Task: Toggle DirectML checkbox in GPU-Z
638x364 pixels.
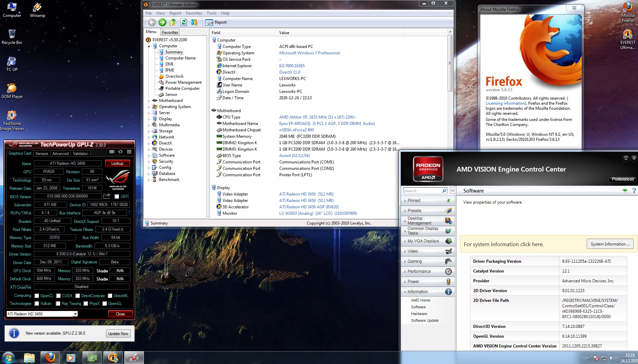Action: (110, 296)
